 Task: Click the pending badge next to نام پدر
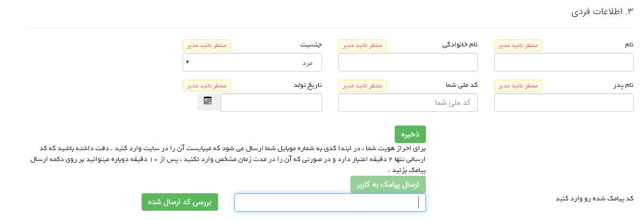518,86
